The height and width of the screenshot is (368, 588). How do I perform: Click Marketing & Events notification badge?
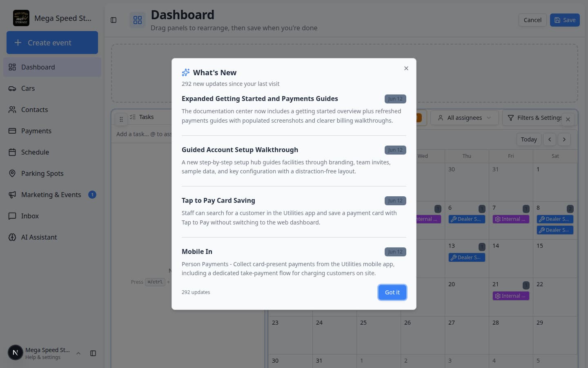(x=92, y=195)
